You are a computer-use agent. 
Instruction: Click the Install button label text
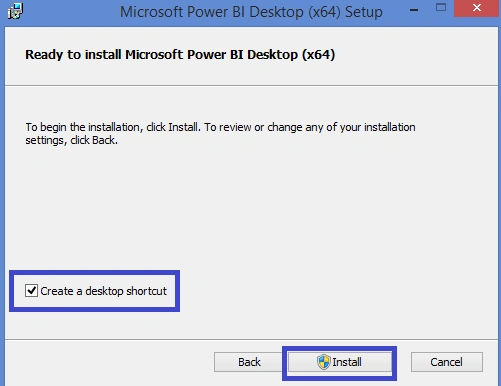[x=347, y=362]
